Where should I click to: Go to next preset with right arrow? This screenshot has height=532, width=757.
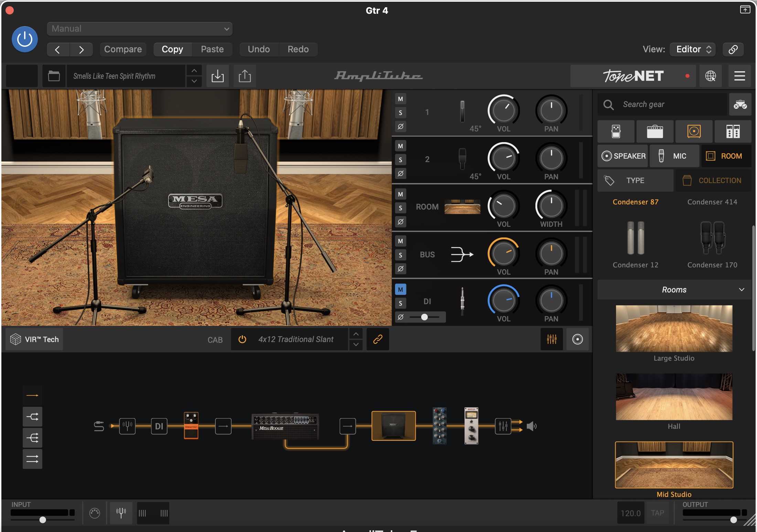81,50
